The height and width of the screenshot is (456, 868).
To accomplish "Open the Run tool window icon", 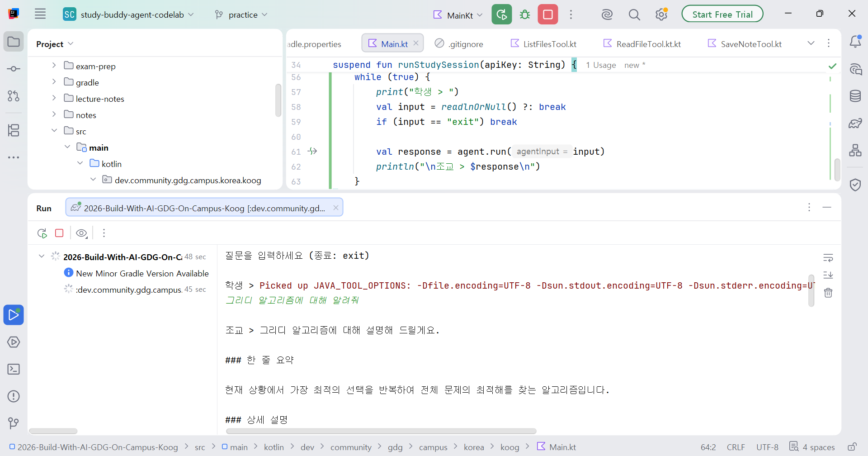I will click(14, 315).
